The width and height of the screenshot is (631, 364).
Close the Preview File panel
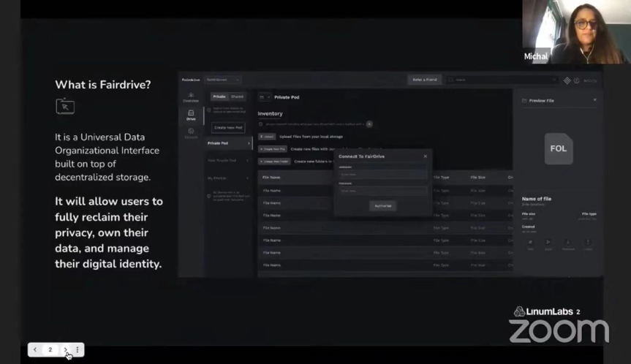[594, 99]
